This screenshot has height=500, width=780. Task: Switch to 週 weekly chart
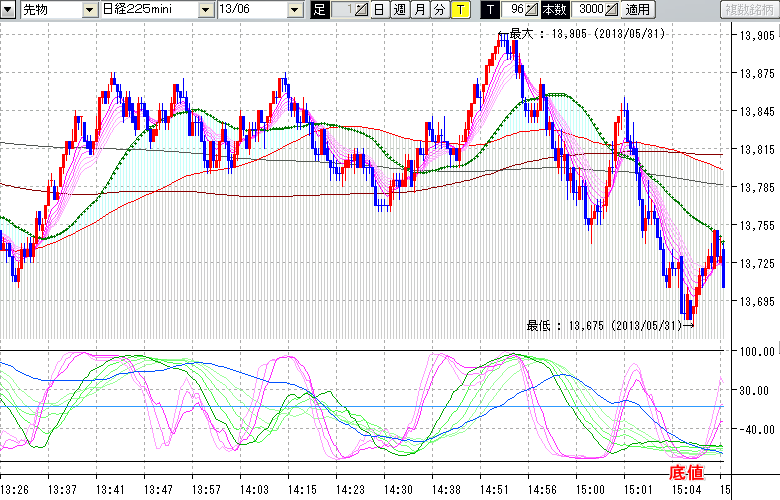[x=399, y=10]
